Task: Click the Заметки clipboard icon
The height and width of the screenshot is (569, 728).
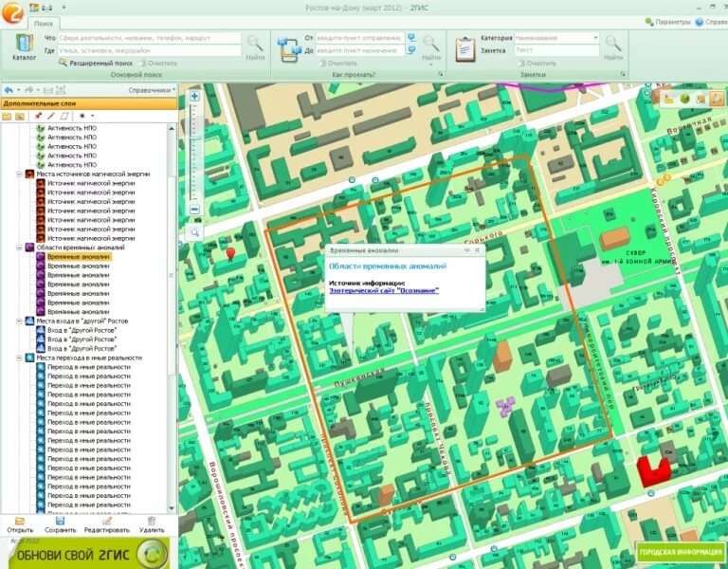Action: coord(464,49)
